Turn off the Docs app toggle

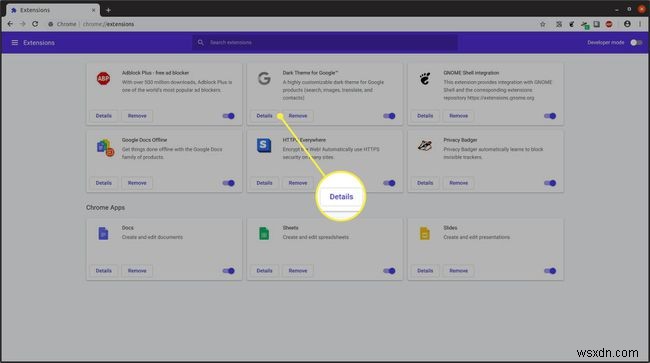click(x=228, y=271)
